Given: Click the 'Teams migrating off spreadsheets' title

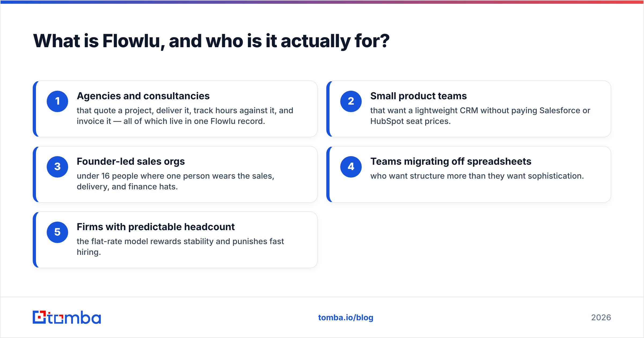Looking at the screenshot, I should 451,161.
